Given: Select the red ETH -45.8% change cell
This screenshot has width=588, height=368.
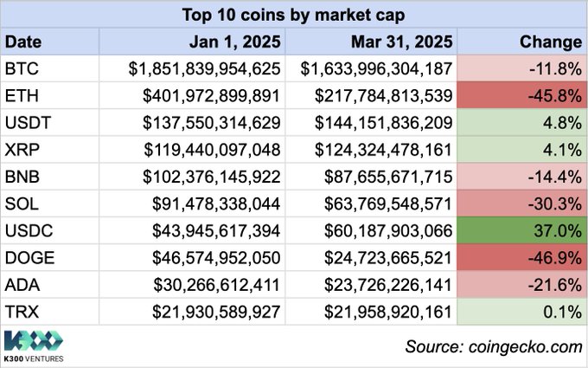Looking at the screenshot, I should (521, 93).
